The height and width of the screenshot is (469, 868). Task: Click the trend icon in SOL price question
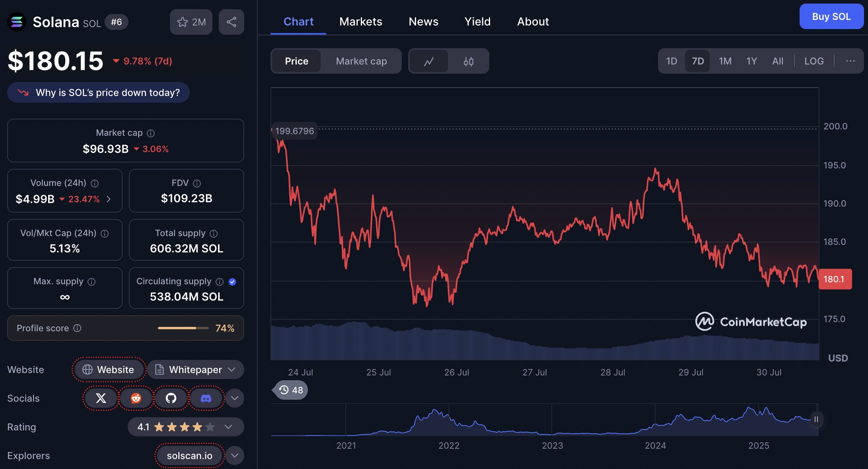click(x=23, y=92)
